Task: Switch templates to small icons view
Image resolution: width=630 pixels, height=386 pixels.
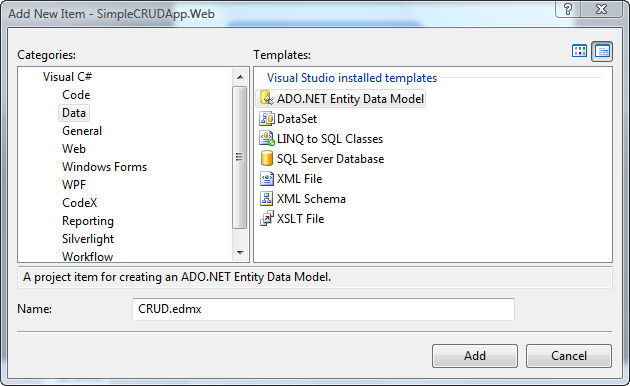Action: pos(602,51)
